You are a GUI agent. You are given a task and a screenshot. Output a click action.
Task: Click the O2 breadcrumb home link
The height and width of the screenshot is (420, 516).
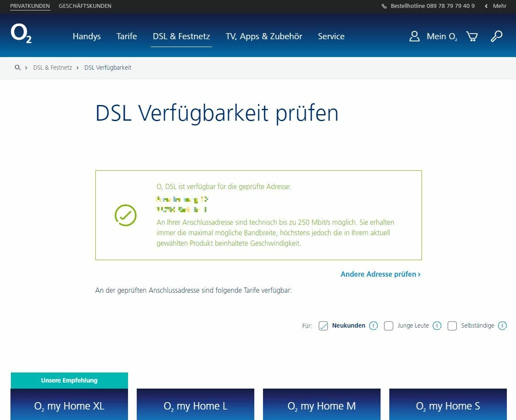17,68
